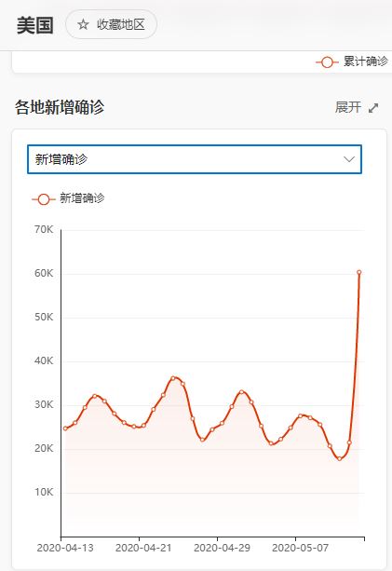Click the star icon beside 收藏地区
392x571 pixels.
pyautogui.click(x=83, y=25)
